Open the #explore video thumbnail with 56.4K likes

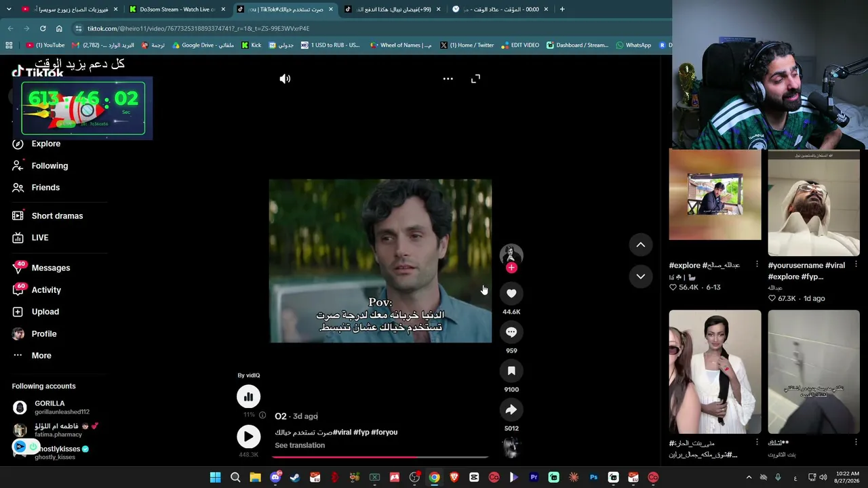(x=715, y=195)
